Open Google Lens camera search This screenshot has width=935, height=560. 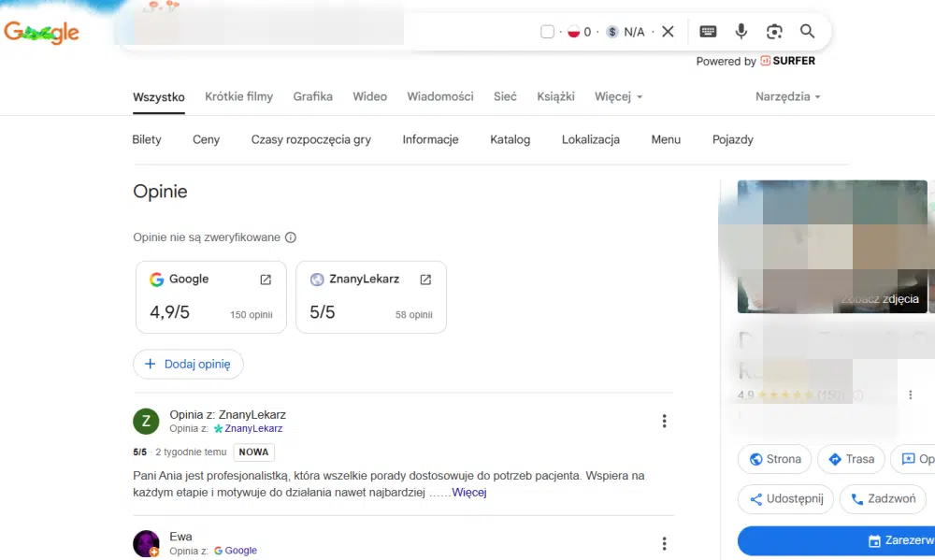(774, 31)
